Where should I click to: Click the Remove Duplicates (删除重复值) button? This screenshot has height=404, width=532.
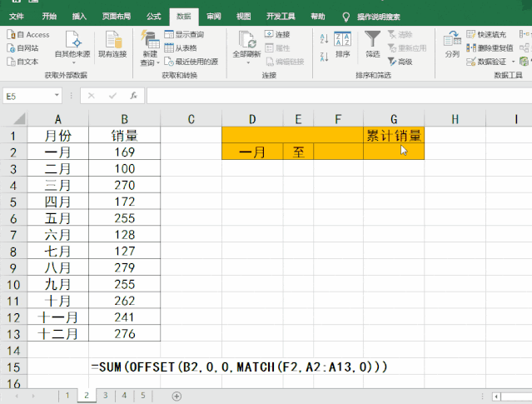(472, 48)
